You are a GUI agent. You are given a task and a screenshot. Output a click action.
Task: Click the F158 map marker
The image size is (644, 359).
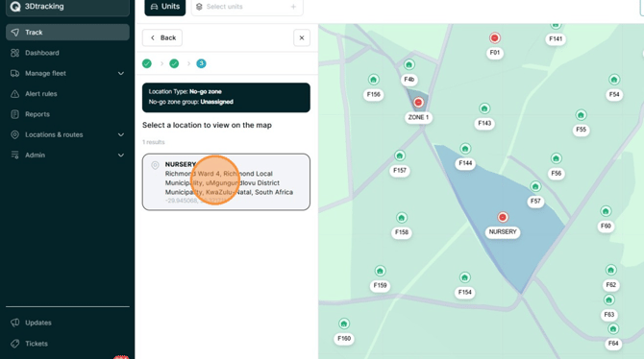(401, 218)
